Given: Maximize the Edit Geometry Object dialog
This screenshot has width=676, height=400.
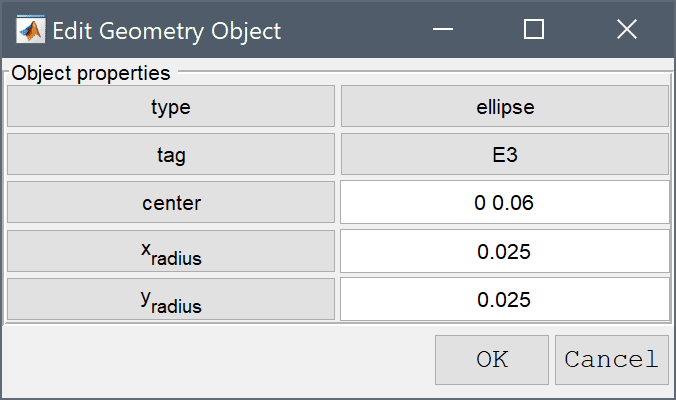Looking at the screenshot, I should [x=533, y=29].
